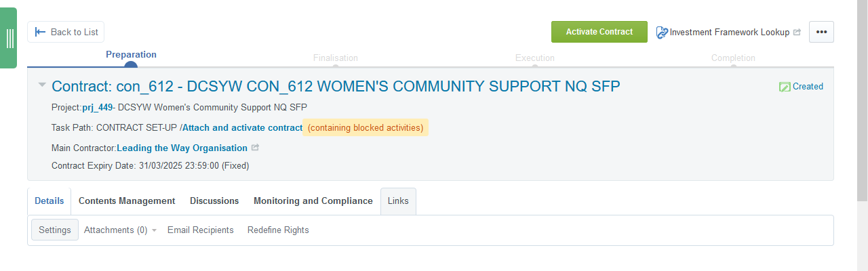Click the Investment Framework Lookup link icon

[662, 32]
